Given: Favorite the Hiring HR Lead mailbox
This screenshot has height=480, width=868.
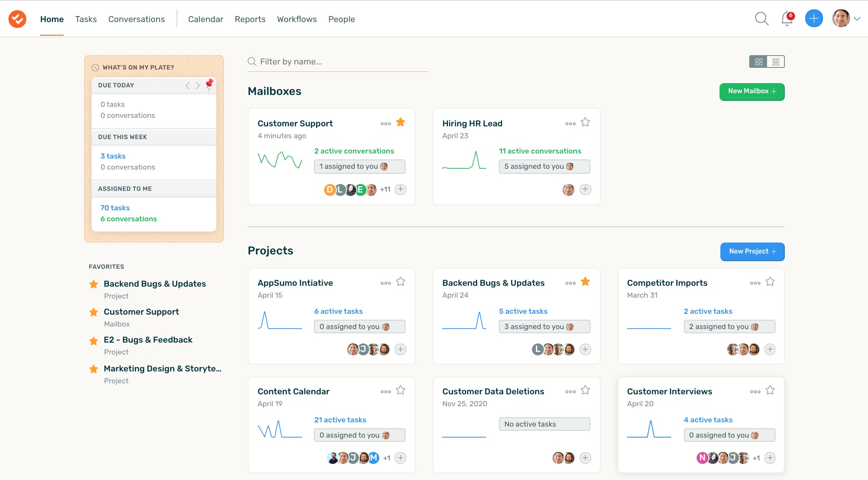Looking at the screenshot, I should pyautogui.click(x=585, y=122).
